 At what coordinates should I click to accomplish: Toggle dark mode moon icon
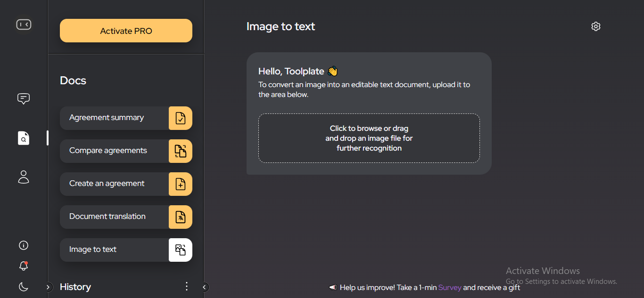coord(24,286)
